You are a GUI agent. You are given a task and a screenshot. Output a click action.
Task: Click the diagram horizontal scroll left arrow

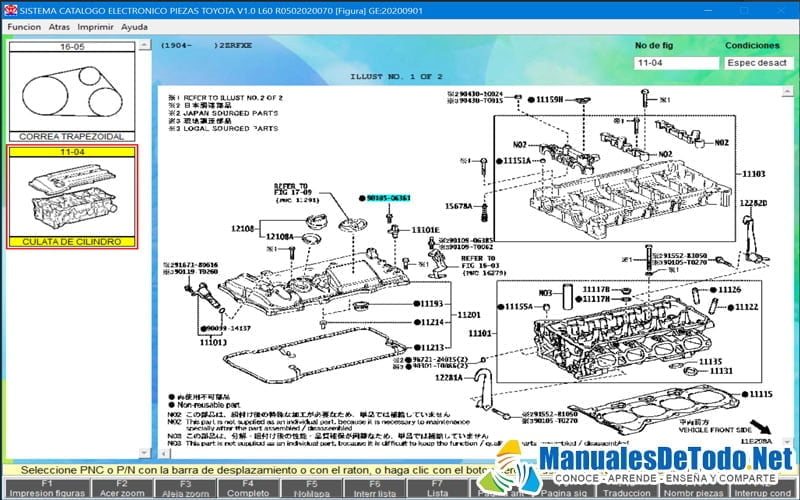(x=163, y=453)
